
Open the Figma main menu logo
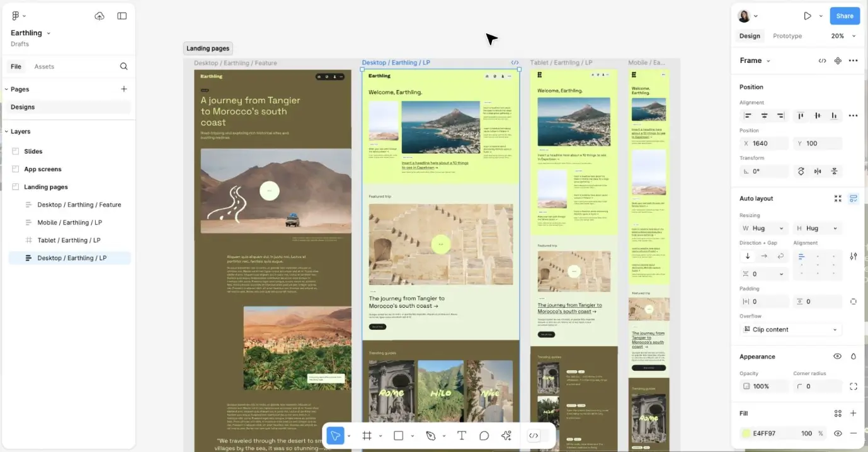tap(16, 16)
